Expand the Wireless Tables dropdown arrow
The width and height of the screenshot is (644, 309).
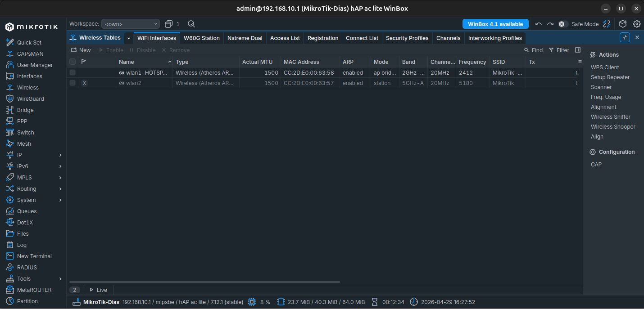pos(129,38)
